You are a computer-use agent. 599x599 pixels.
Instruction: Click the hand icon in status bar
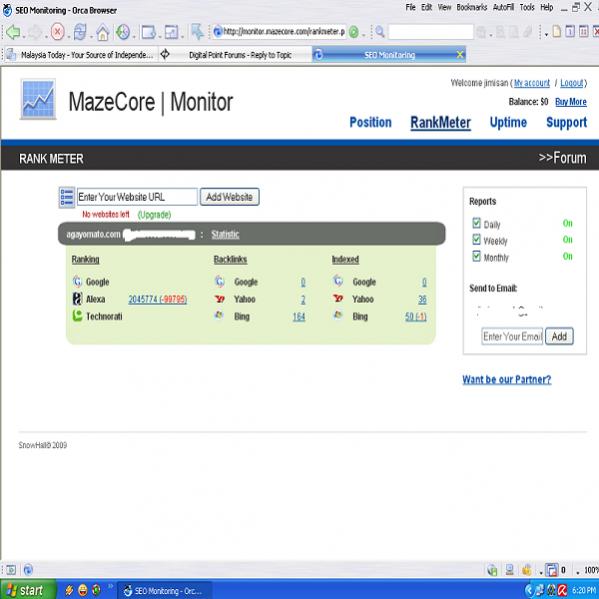pyautogui.click(x=527, y=570)
